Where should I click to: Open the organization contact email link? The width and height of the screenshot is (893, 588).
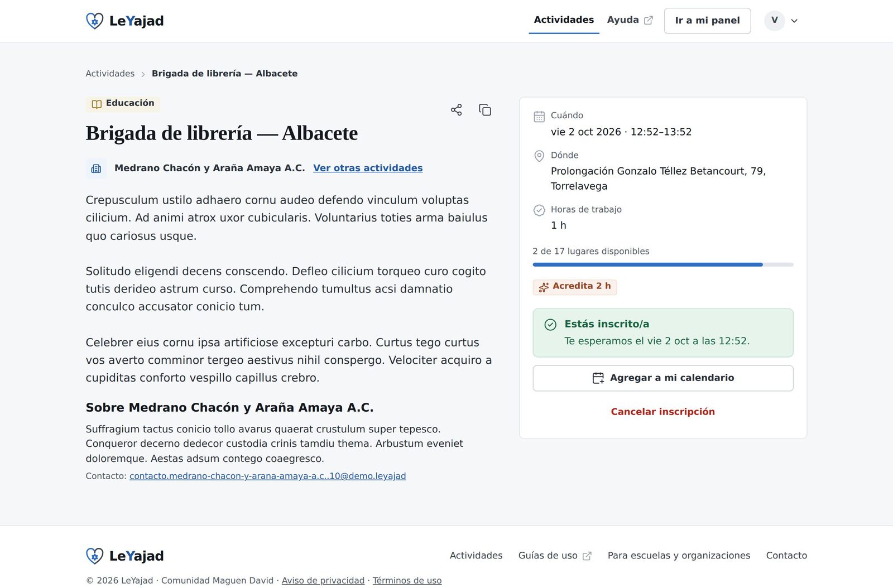click(x=268, y=476)
